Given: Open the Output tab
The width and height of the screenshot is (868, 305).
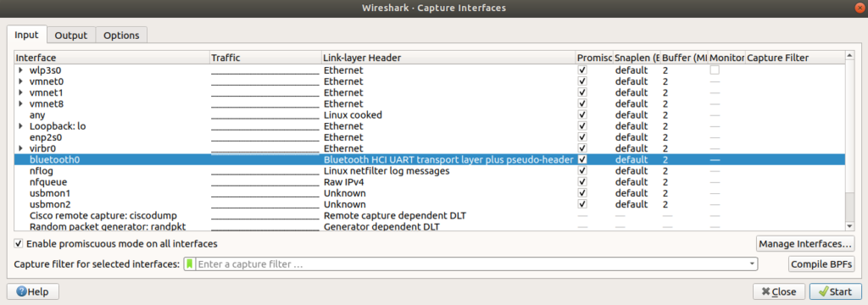Looking at the screenshot, I should (x=71, y=35).
